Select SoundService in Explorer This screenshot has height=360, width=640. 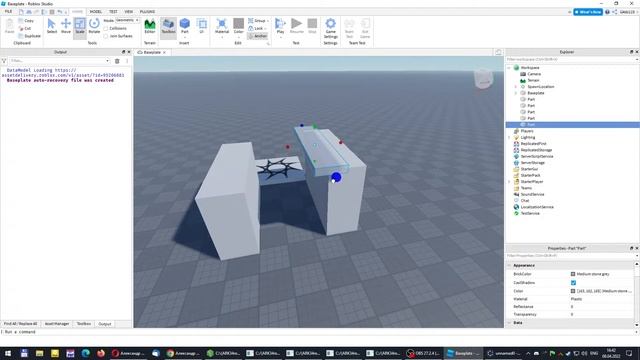[532, 194]
